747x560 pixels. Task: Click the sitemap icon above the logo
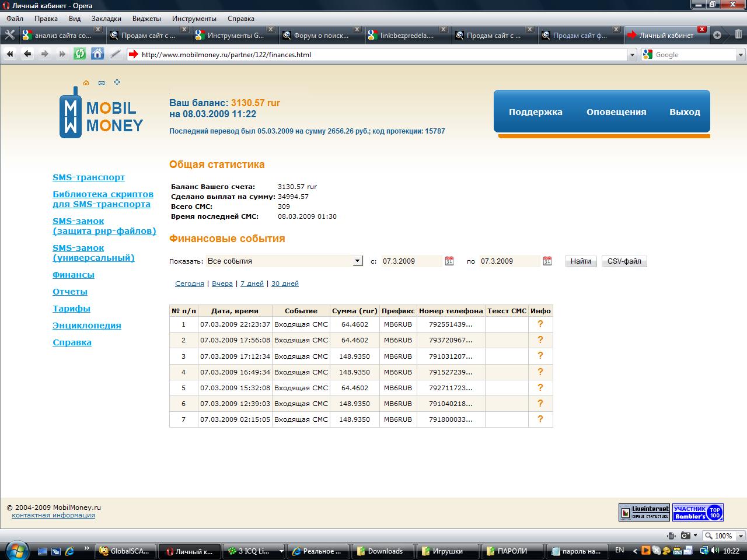(x=117, y=82)
